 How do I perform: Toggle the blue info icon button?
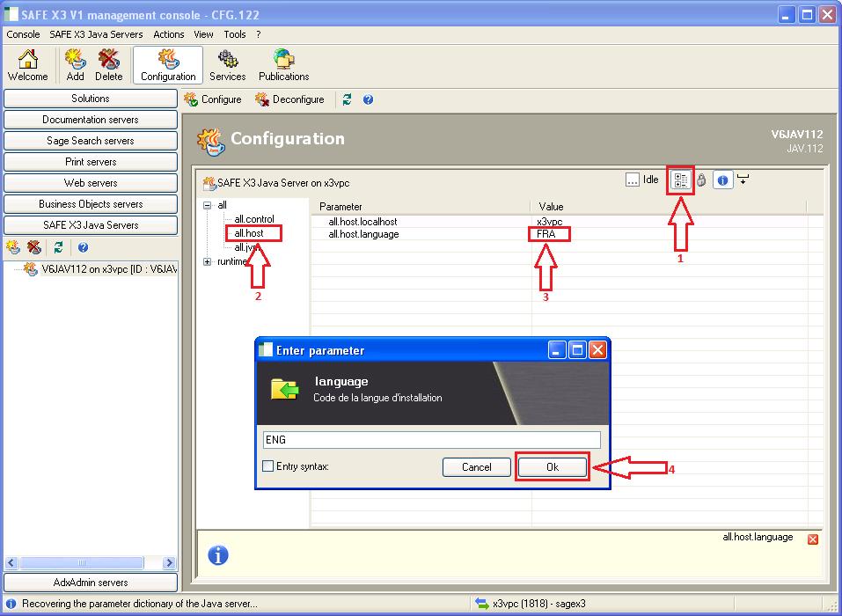(x=723, y=180)
